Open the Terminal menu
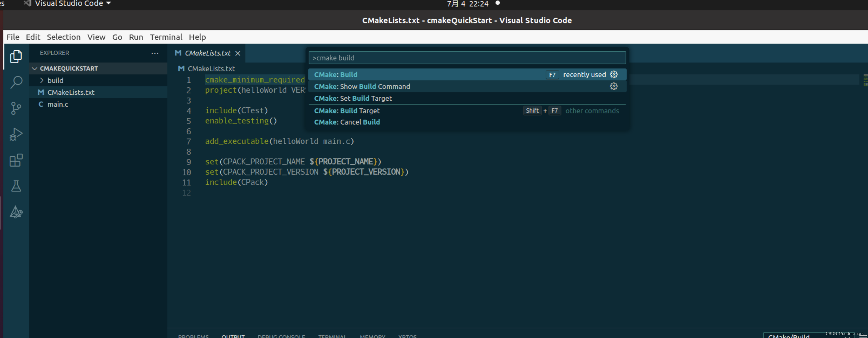The image size is (868, 338). click(x=166, y=37)
